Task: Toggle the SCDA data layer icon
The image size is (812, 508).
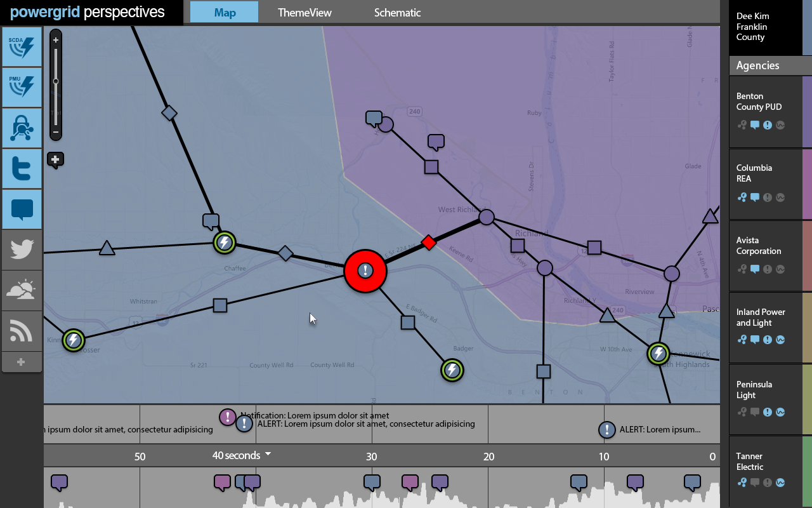Action: pyautogui.click(x=22, y=46)
